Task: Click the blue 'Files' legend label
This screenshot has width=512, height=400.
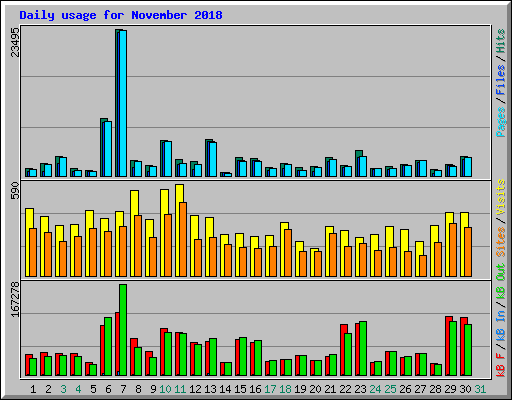Action: [501, 80]
